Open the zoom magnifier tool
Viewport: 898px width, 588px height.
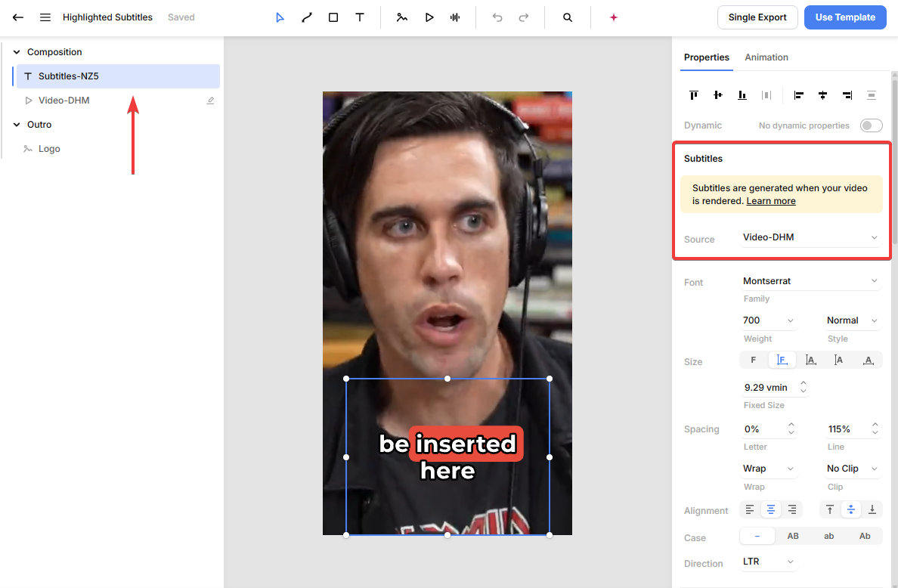[568, 17]
